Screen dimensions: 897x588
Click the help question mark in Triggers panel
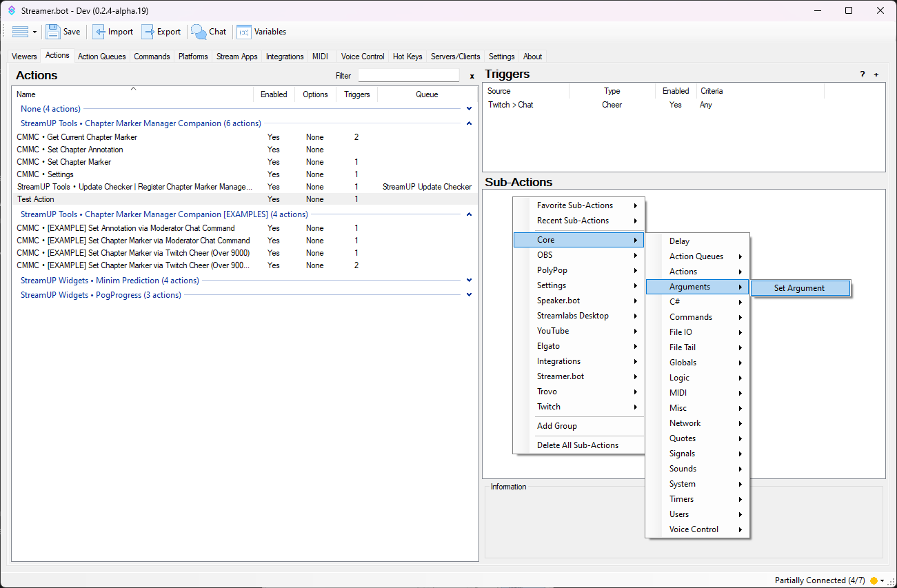tap(862, 74)
